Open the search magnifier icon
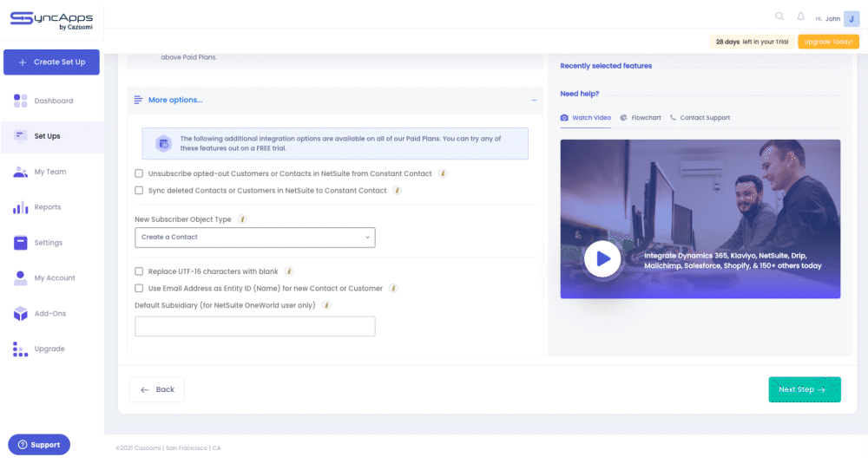This screenshot has width=868, height=470. (x=779, y=16)
